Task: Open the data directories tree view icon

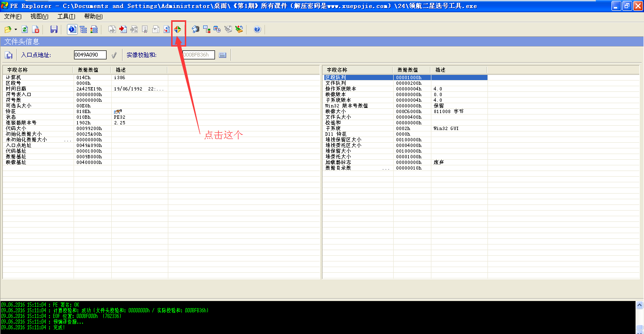Action: pyautogui.click(x=83, y=29)
